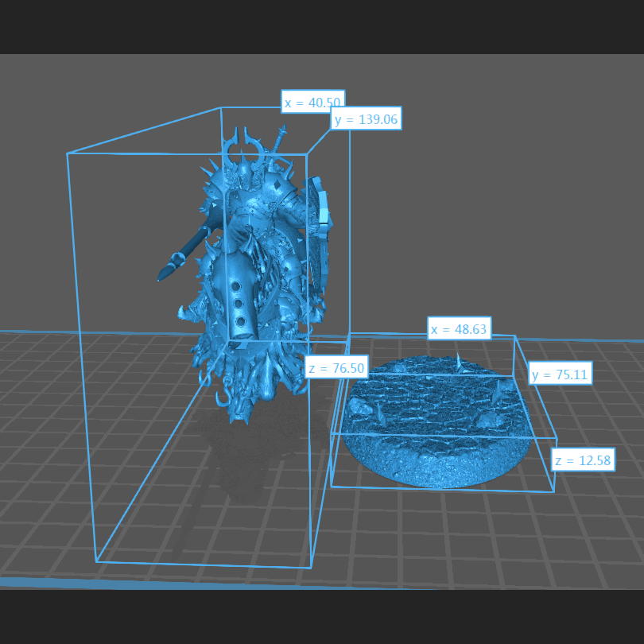
Task: Select the y = 139.06 dimension label
Action: coord(366,119)
